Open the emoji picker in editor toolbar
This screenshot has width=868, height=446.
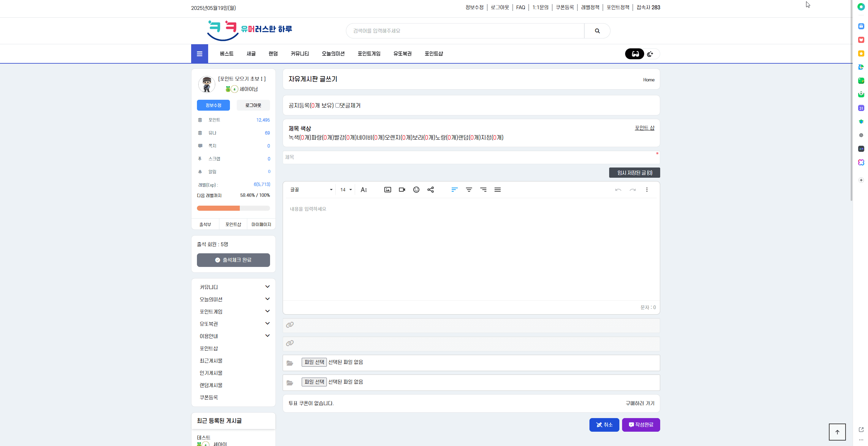(416, 190)
